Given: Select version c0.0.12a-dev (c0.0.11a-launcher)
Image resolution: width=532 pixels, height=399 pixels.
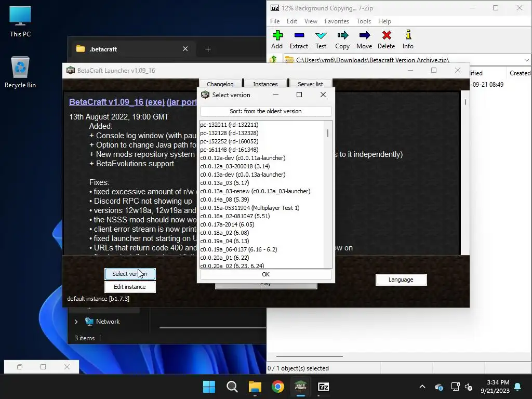Looking at the screenshot, I should (x=262, y=158).
